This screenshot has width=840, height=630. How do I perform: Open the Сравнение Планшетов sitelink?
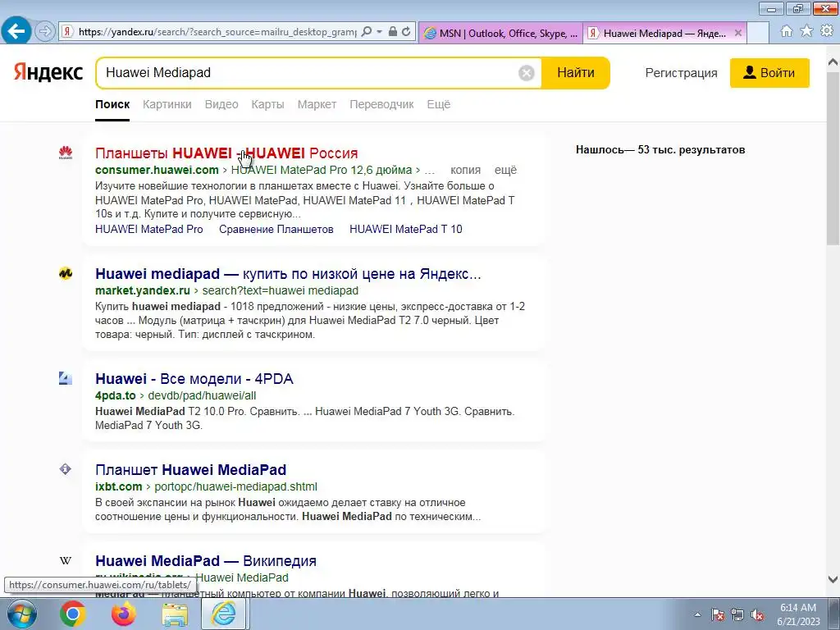276,230
